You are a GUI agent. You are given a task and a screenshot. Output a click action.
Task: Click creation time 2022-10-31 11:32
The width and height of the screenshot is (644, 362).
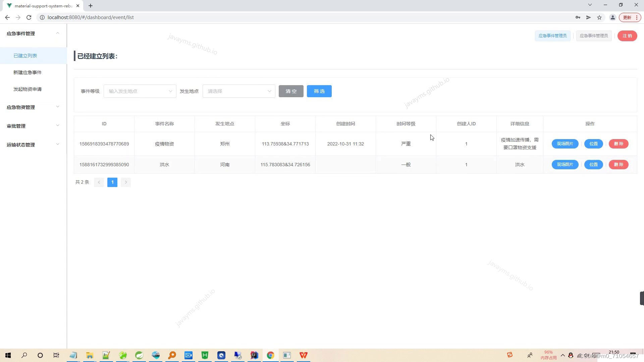point(345,144)
